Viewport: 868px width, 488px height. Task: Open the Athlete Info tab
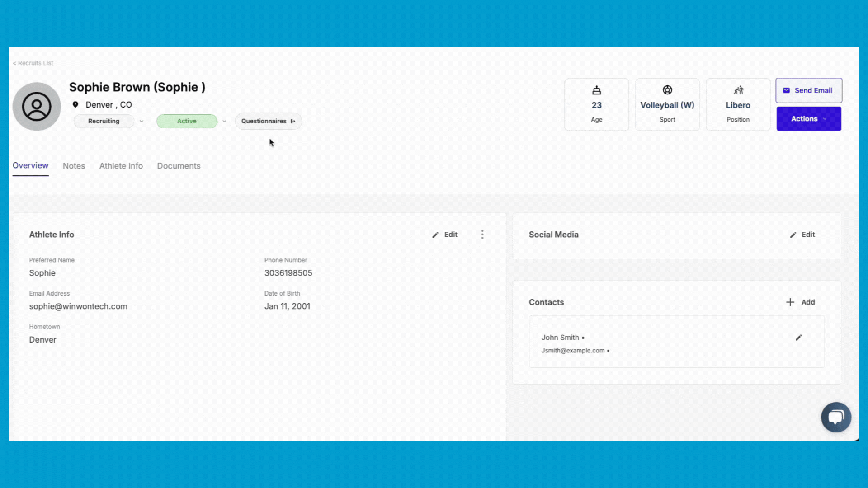pos(121,166)
